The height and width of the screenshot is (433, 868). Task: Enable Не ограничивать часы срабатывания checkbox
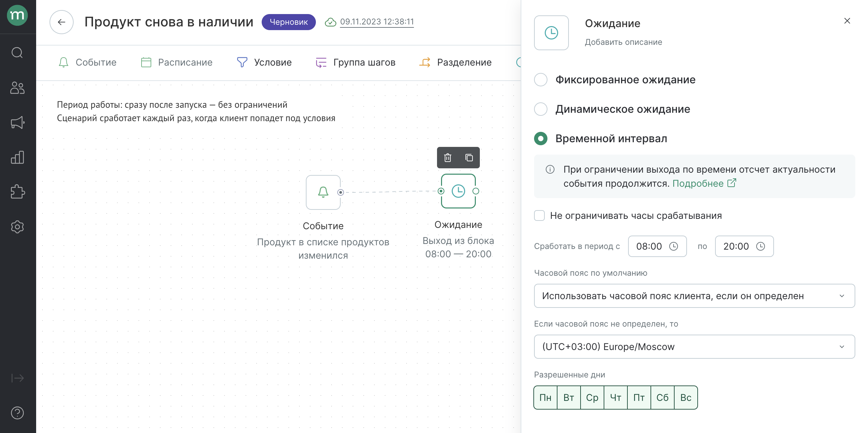coord(539,215)
